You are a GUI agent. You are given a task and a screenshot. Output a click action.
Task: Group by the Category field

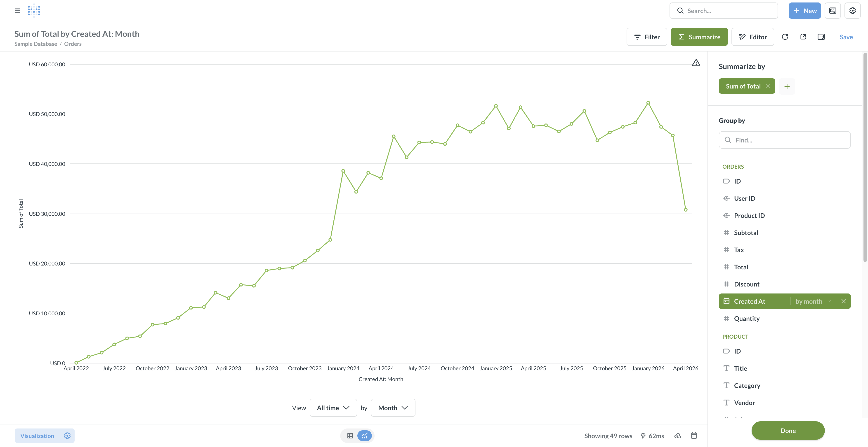[747, 385]
